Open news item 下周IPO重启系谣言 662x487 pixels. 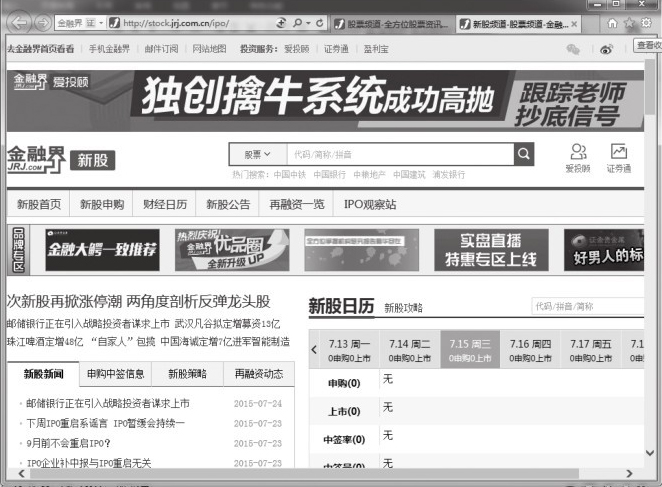coord(106,423)
